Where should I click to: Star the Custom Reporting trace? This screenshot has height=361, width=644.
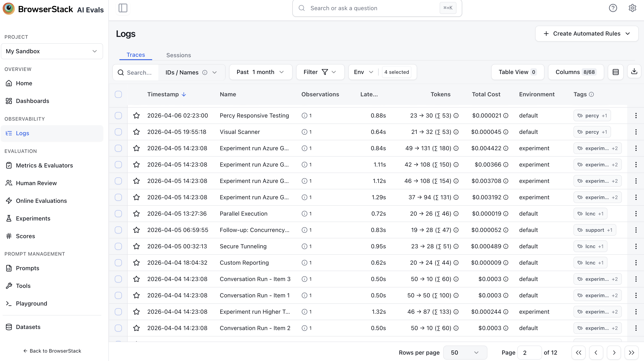(136, 262)
